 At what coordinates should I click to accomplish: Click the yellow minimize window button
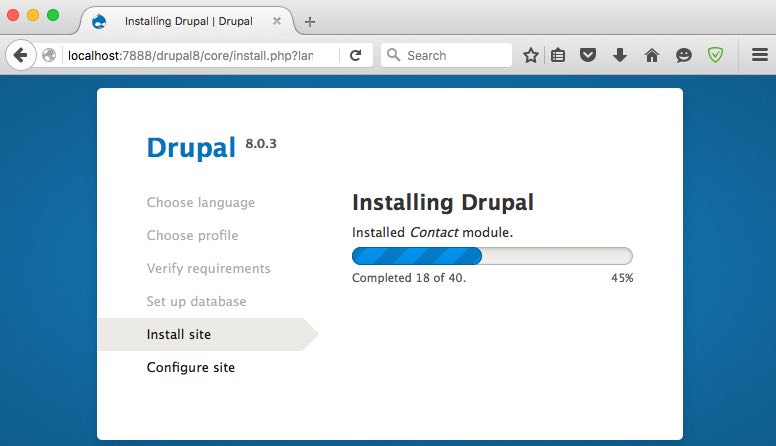(33, 15)
